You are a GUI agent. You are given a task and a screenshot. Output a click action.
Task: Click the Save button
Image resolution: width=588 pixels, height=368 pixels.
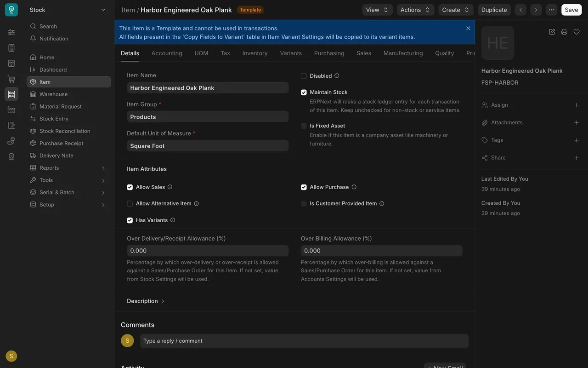coord(571,10)
